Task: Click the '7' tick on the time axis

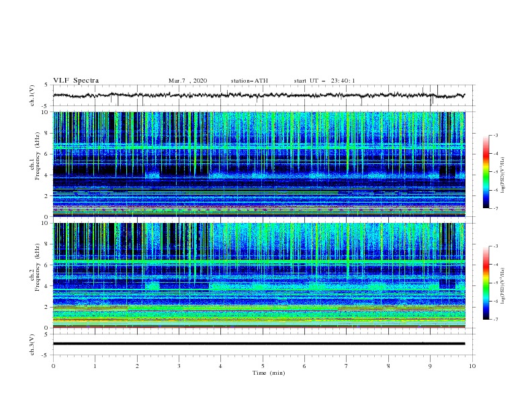Action: (347, 366)
